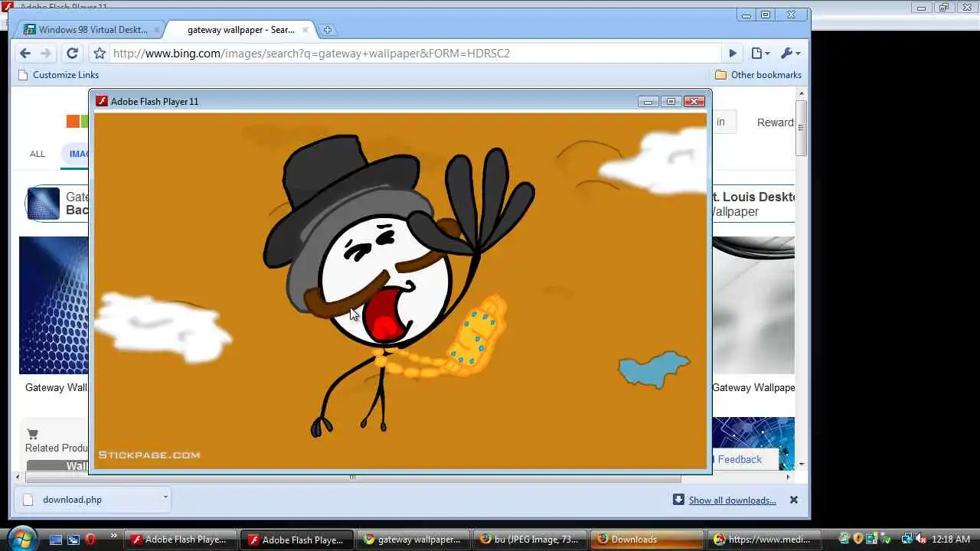Switch to https://www.medi... taskbar item
The height and width of the screenshot is (551, 980).
pyautogui.click(x=763, y=540)
